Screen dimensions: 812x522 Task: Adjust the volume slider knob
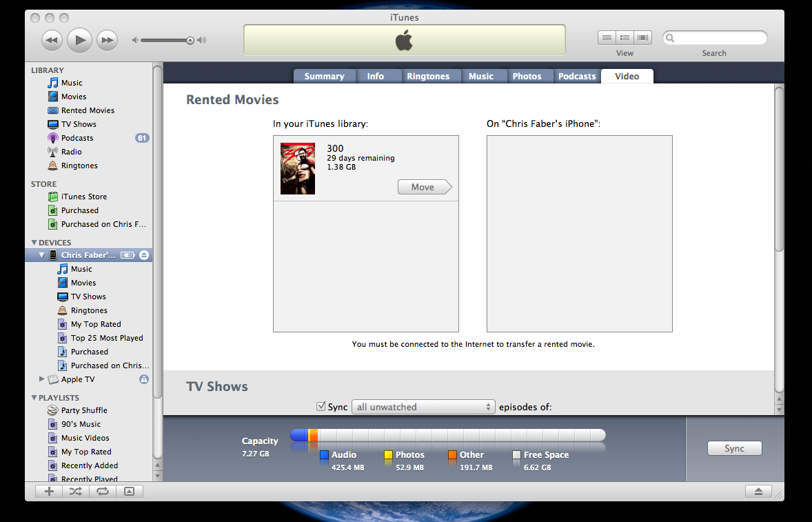(190, 41)
